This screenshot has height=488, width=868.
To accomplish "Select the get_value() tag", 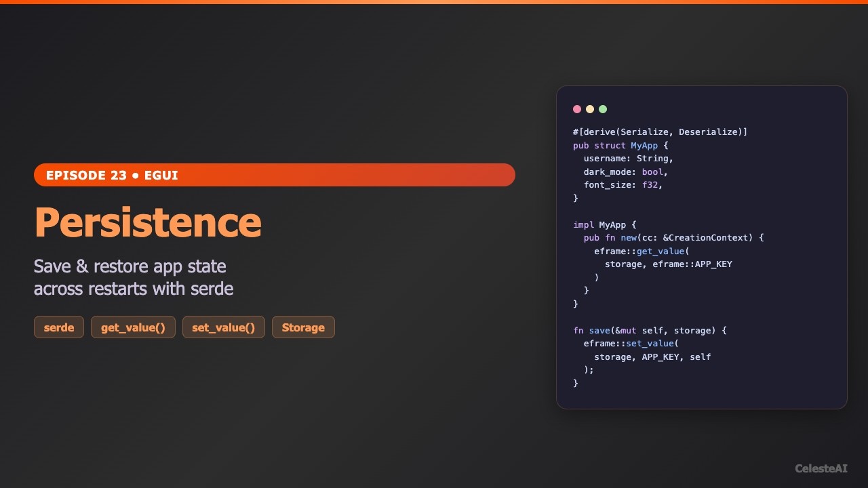I will coord(133,327).
